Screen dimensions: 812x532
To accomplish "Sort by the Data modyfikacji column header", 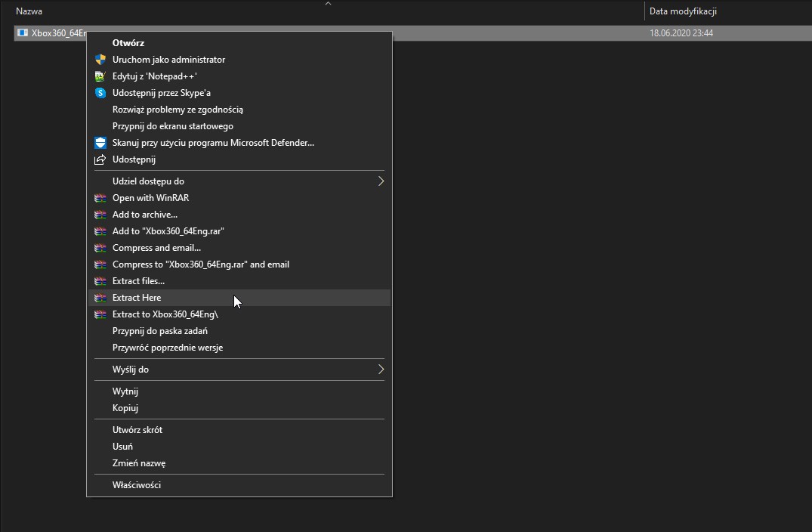I will pyautogui.click(x=683, y=11).
